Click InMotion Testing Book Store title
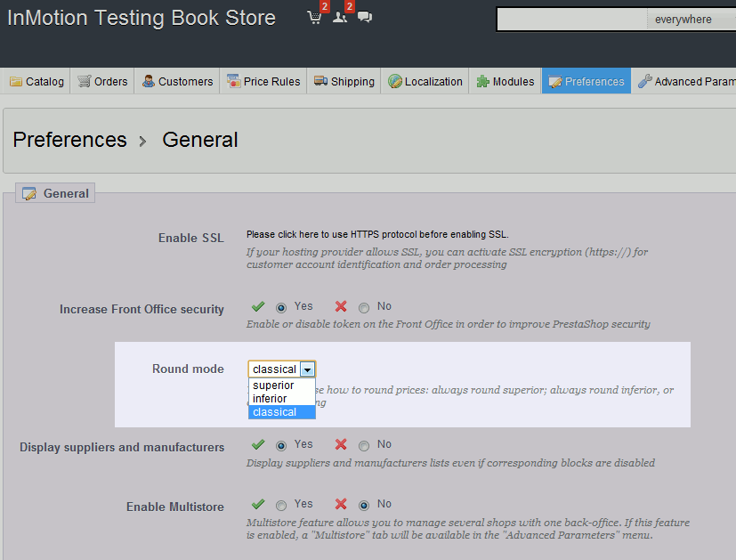Image resolution: width=736 pixels, height=560 pixels. [142, 18]
